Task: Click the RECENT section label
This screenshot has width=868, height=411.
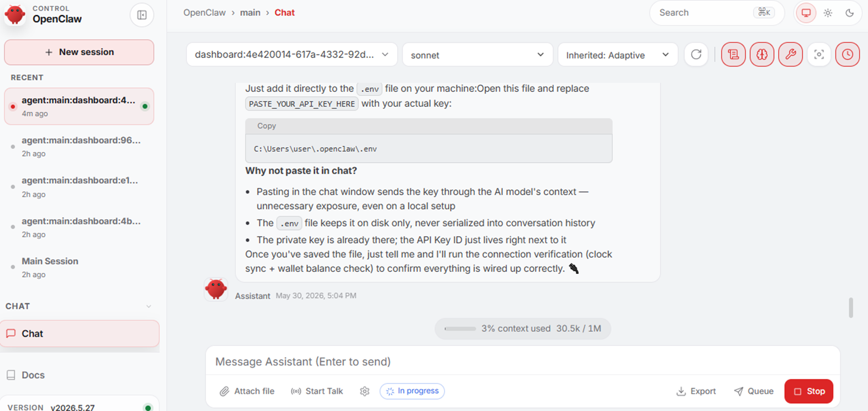Action: (x=27, y=77)
